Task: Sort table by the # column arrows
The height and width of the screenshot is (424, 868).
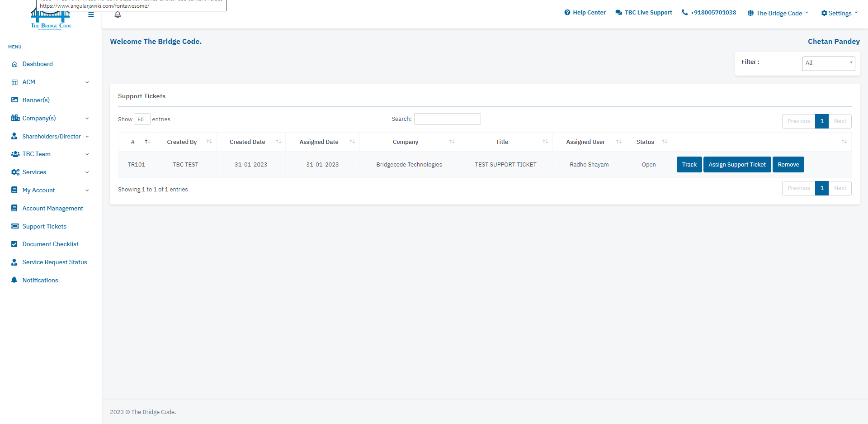Action: (x=147, y=142)
